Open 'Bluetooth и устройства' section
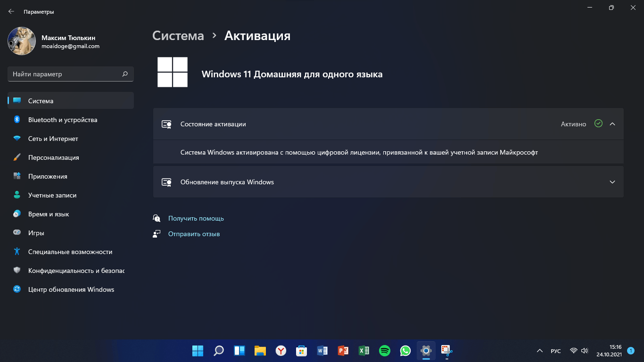The image size is (644, 362). [71, 120]
